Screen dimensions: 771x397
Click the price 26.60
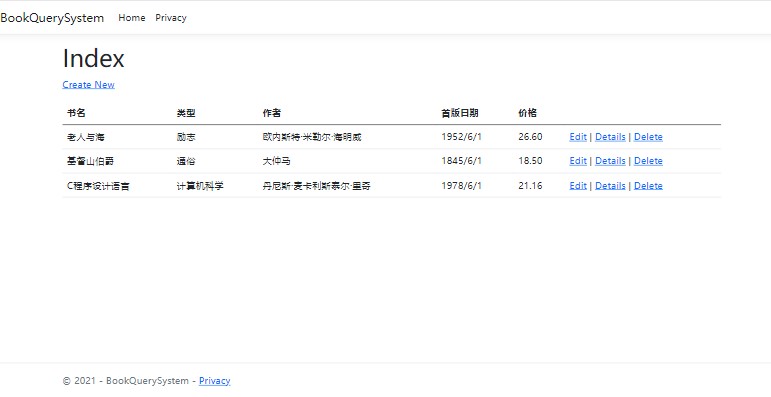coord(530,137)
